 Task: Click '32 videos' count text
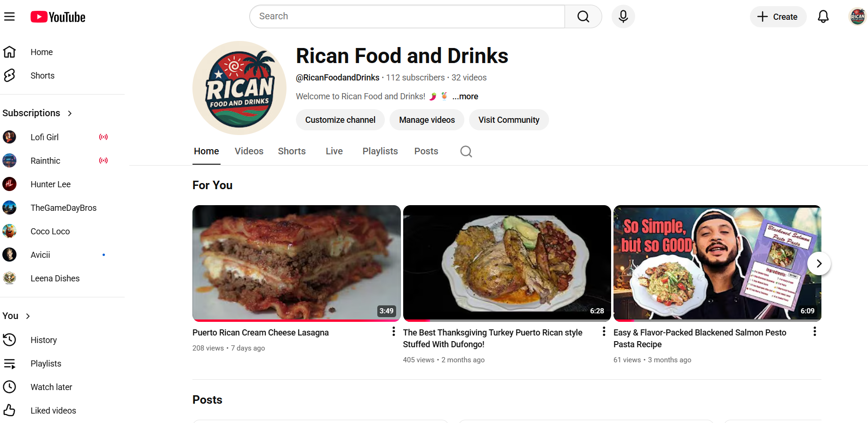pyautogui.click(x=469, y=78)
